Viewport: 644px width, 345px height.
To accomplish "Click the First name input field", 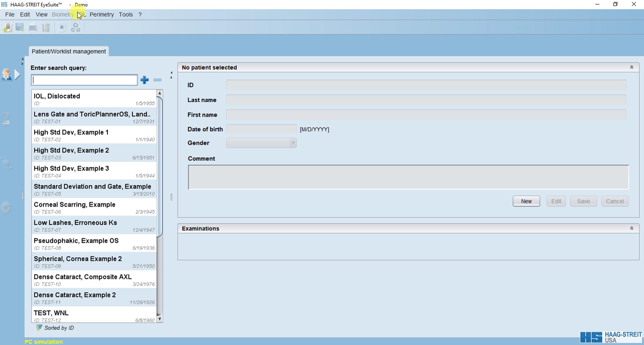I will coord(426,115).
